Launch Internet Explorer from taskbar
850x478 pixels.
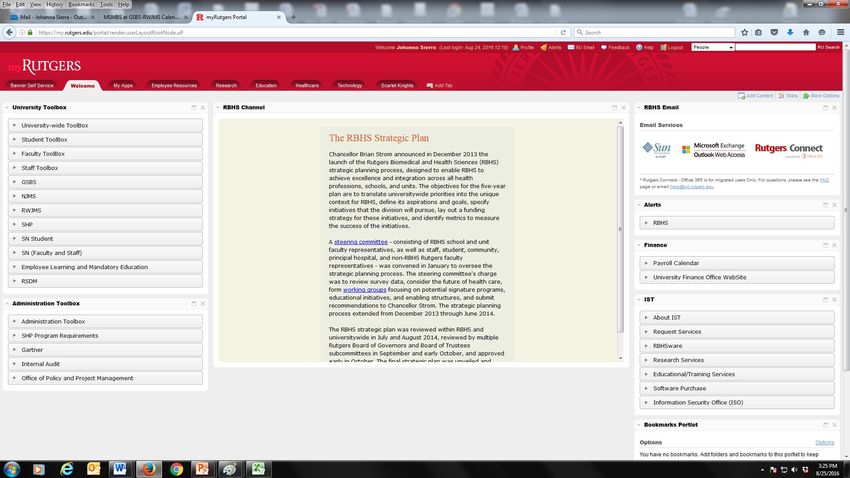[x=66, y=469]
